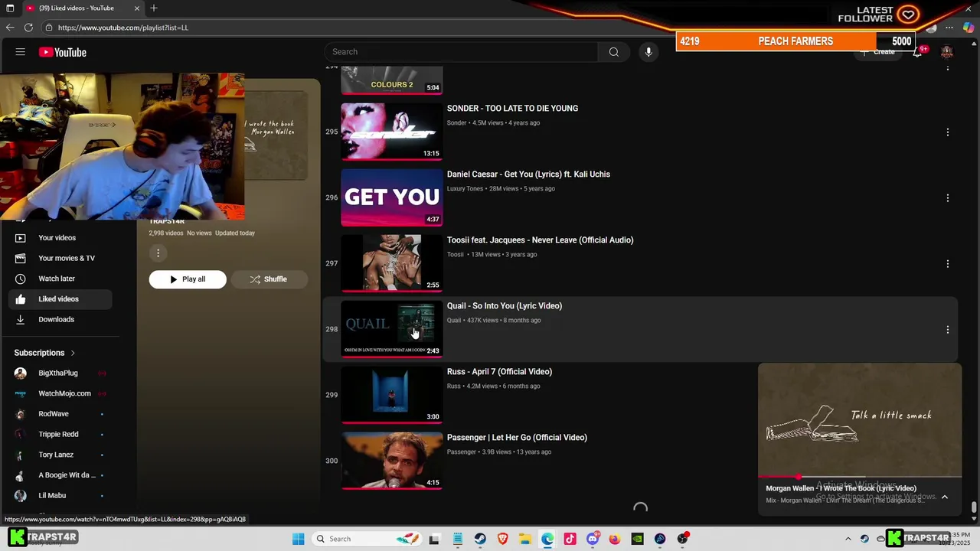Play the GET YOU video thumbnail
The image size is (980, 551).
tap(392, 197)
